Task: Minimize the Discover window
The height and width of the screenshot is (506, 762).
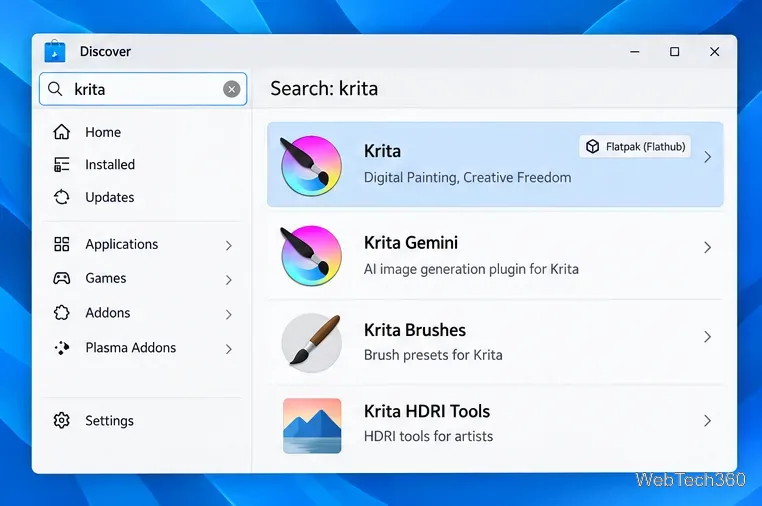Action: pyautogui.click(x=635, y=52)
